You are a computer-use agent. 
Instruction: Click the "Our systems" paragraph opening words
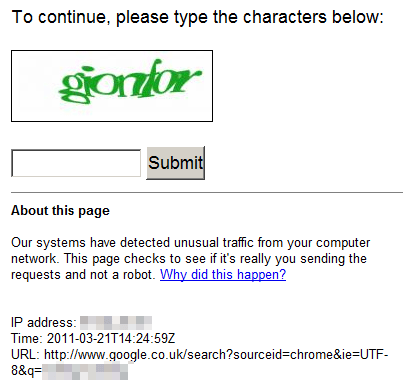(48, 242)
